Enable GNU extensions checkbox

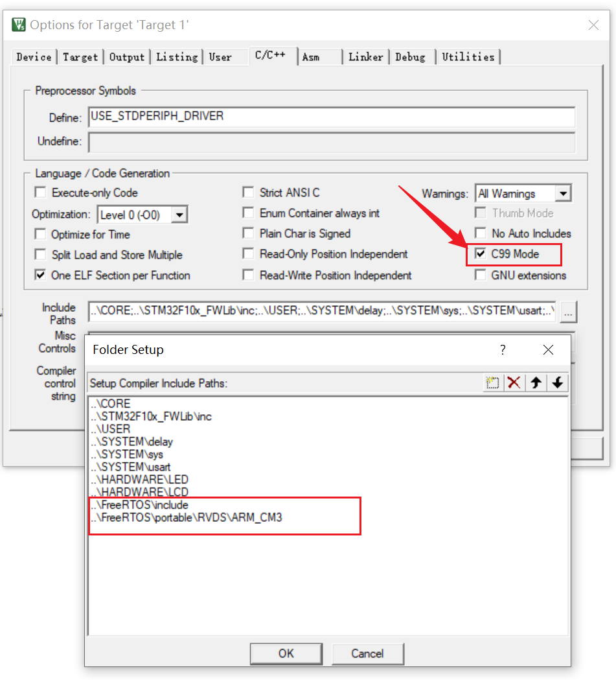click(x=481, y=276)
